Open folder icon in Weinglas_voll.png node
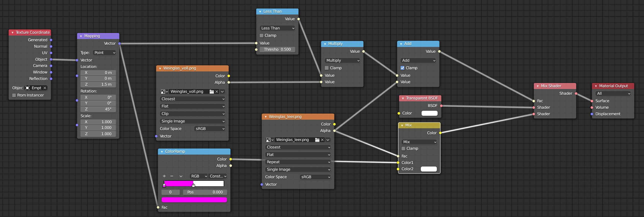Viewport: 644px width, 217px height. pyautogui.click(x=212, y=91)
